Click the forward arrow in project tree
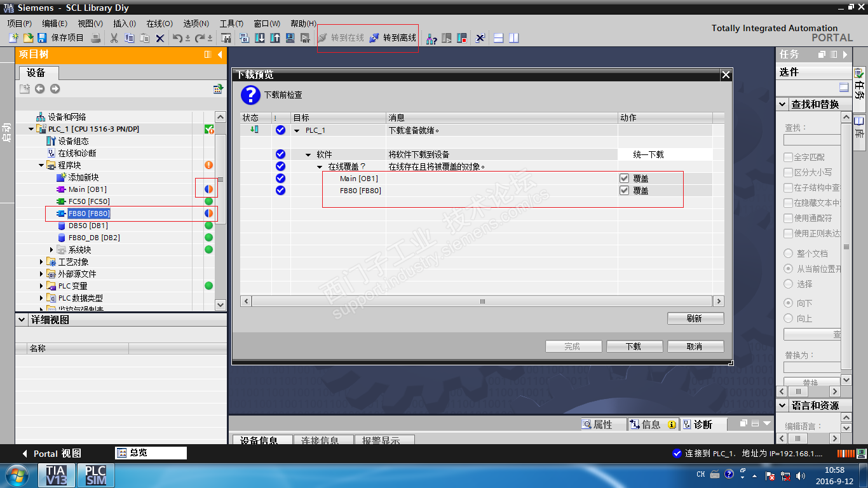This screenshot has width=868, height=488. point(55,89)
